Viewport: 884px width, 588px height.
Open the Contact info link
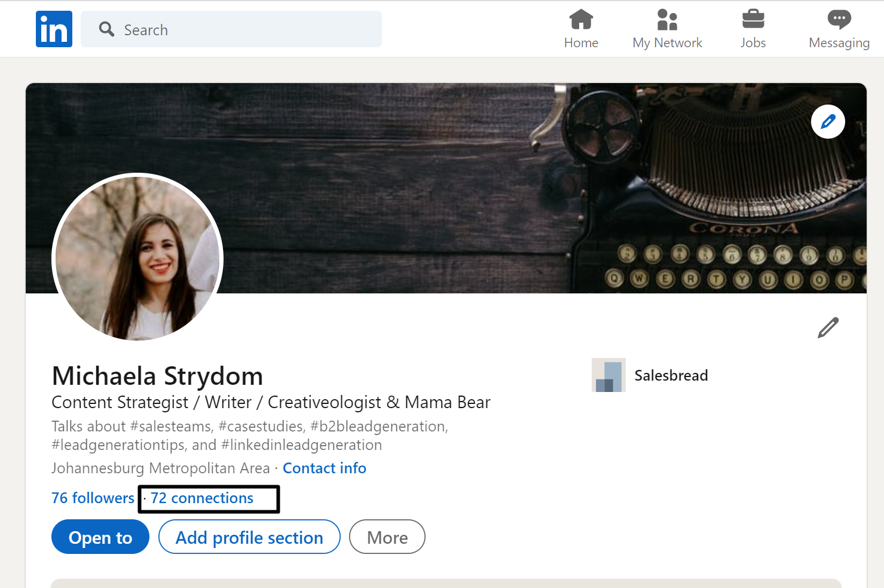click(x=325, y=468)
